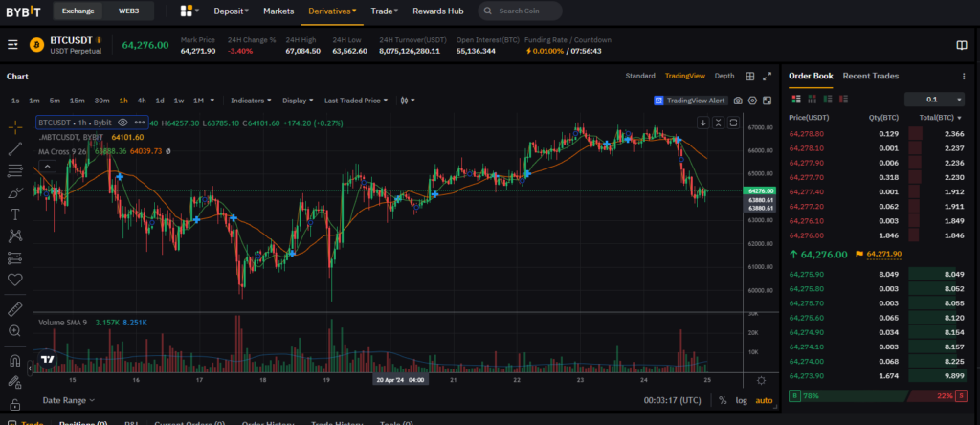980x425 pixels.
Task: Toggle log scale mode
Action: 742,401
